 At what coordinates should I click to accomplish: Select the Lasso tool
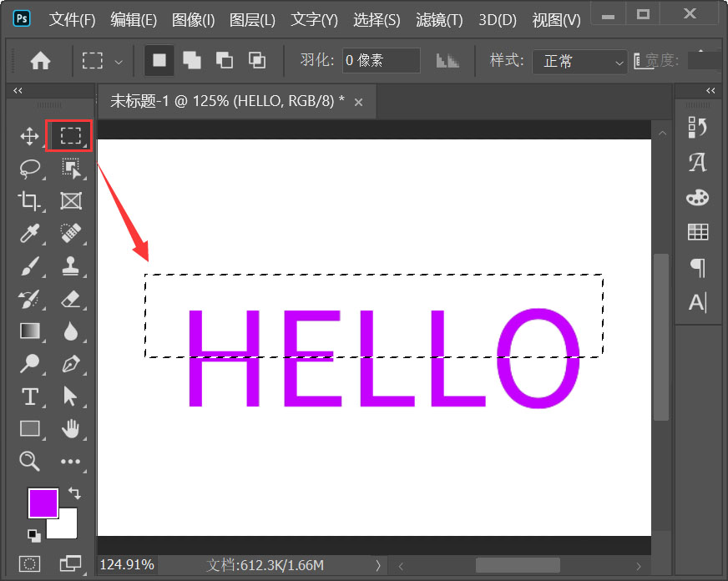coord(29,169)
